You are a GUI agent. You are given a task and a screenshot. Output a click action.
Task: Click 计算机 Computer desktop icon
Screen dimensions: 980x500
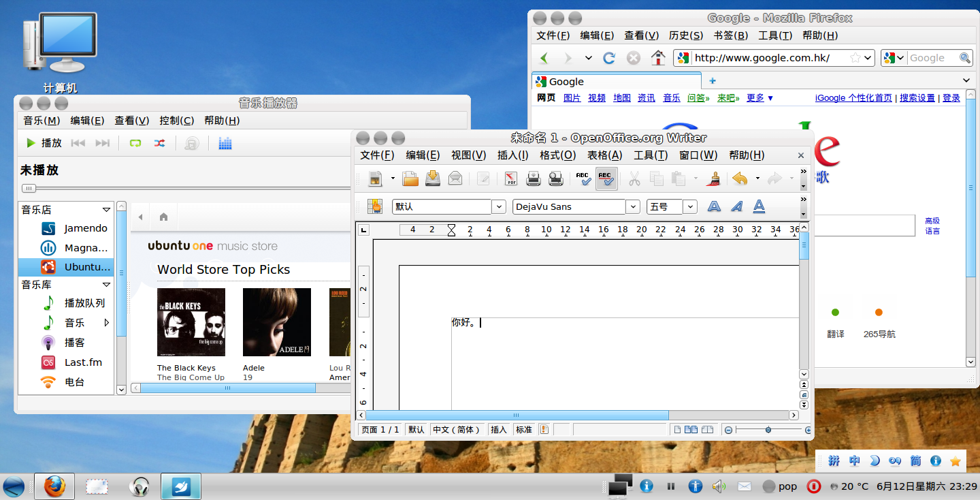(60, 52)
